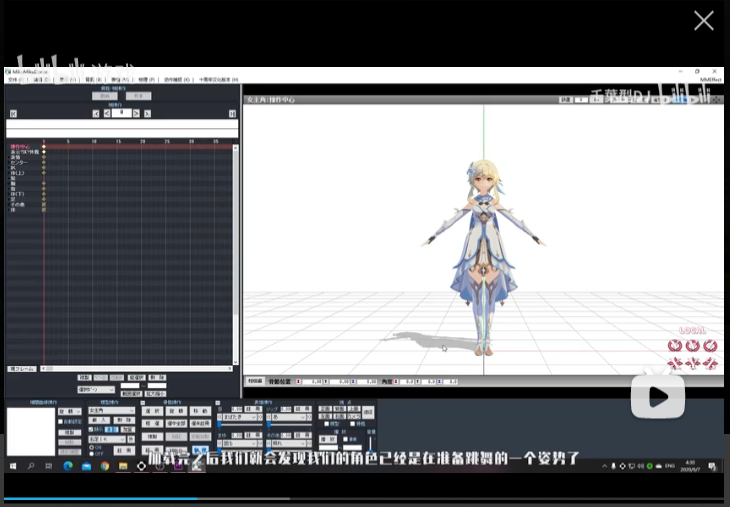Toggle the LOCAL coordinate mode label
The width and height of the screenshot is (730, 507).
pyautogui.click(x=693, y=331)
